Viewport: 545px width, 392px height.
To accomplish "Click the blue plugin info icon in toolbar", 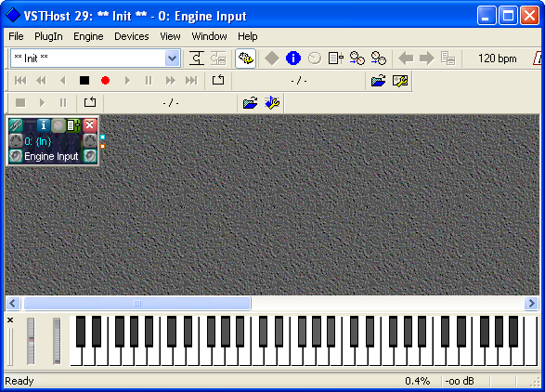I will click(x=293, y=59).
